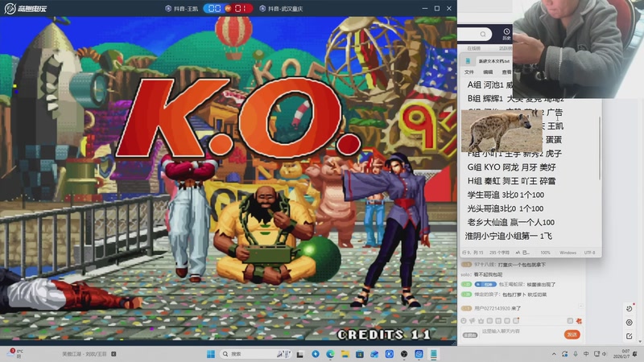Open the Notepad icon on taskbar
The width and height of the screenshot is (644, 362).
433,354
